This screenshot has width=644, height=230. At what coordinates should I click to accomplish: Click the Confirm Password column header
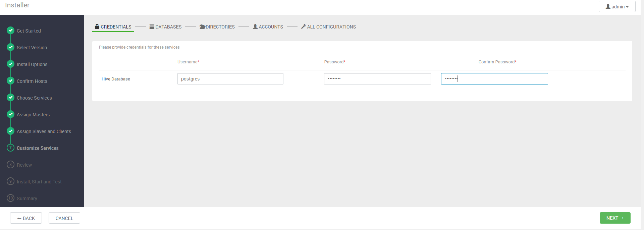[x=497, y=62]
